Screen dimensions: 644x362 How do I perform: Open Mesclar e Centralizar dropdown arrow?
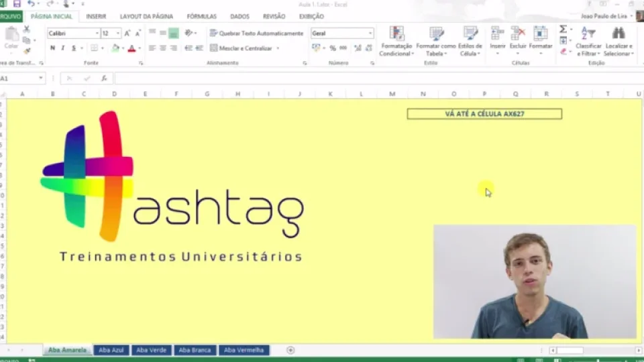(x=278, y=48)
